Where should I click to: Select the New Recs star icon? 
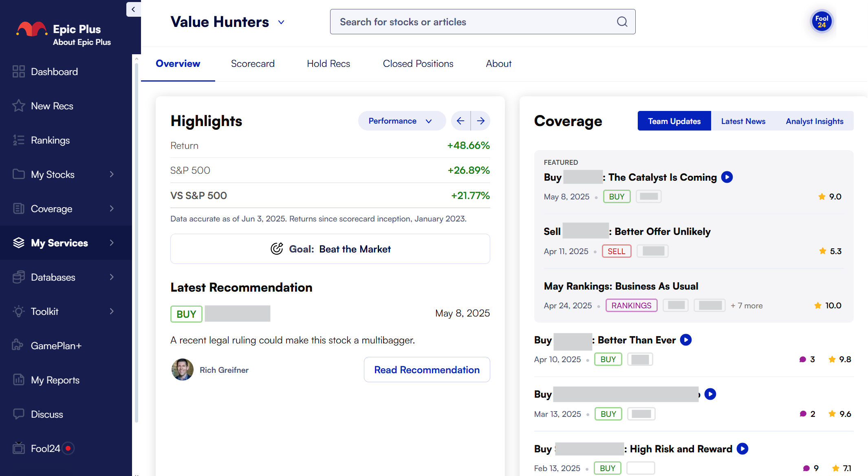[x=19, y=106]
